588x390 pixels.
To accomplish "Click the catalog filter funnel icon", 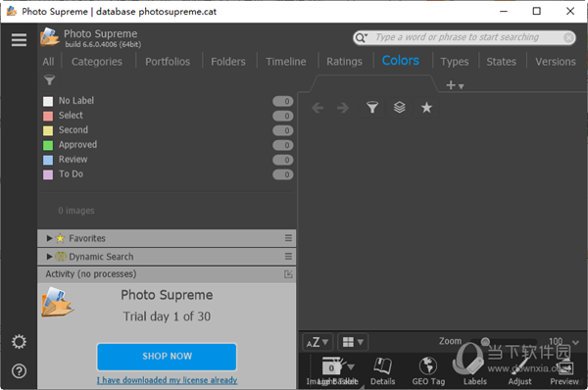I will point(50,80).
